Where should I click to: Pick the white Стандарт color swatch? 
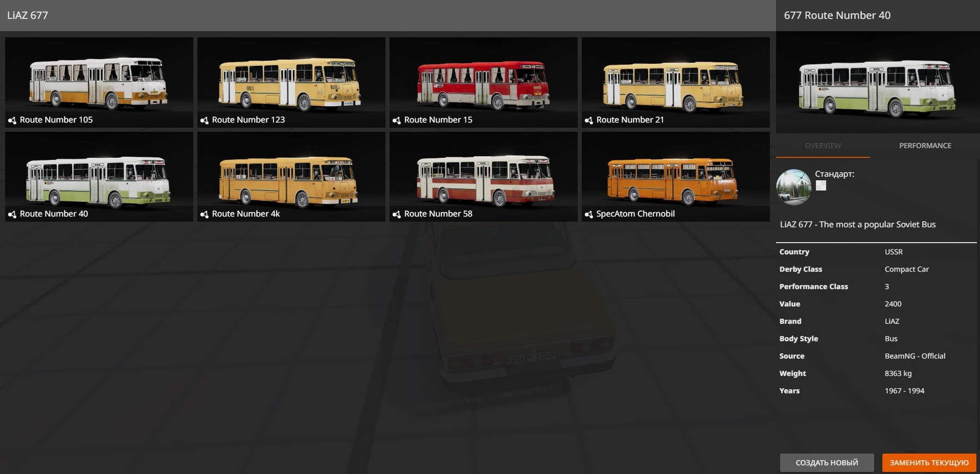tap(821, 186)
